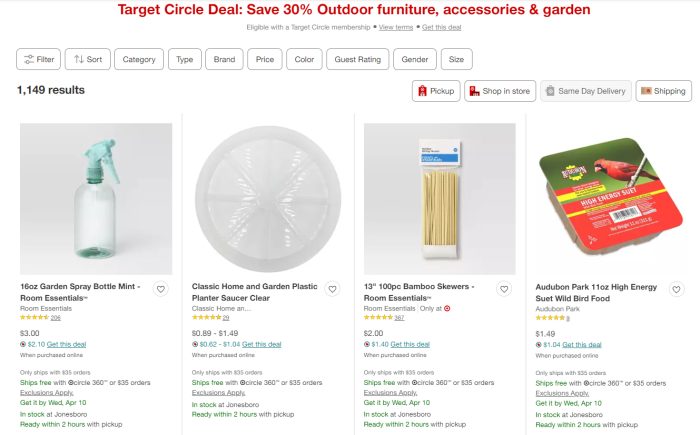Toggle the Pickup fulfillment filter

pyautogui.click(x=435, y=91)
